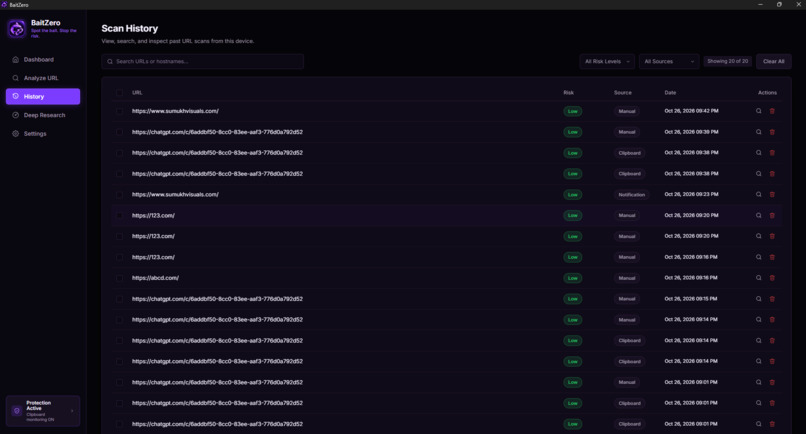
Task: Click the date Oct 26, 2026 09:15 PM
Action: coord(691,299)
